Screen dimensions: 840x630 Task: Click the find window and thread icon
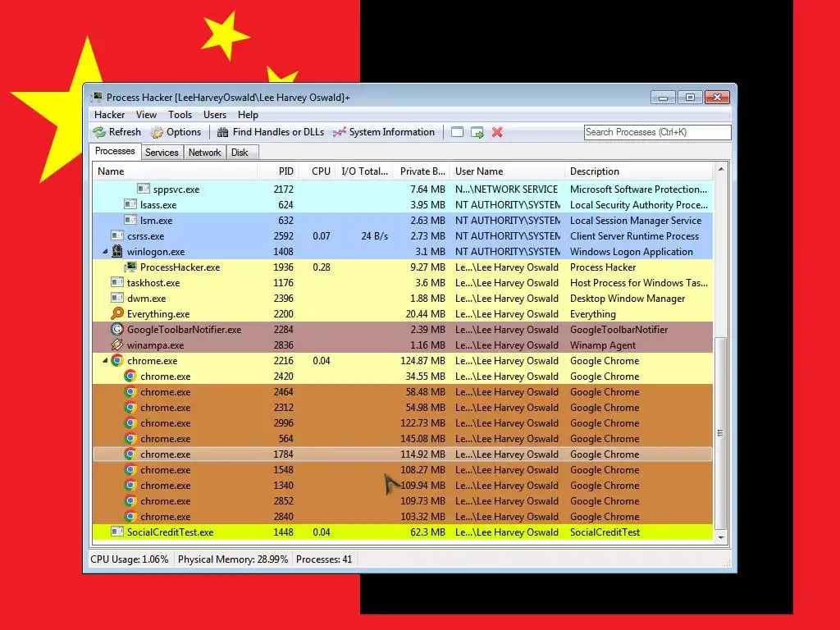coord(477,132)
